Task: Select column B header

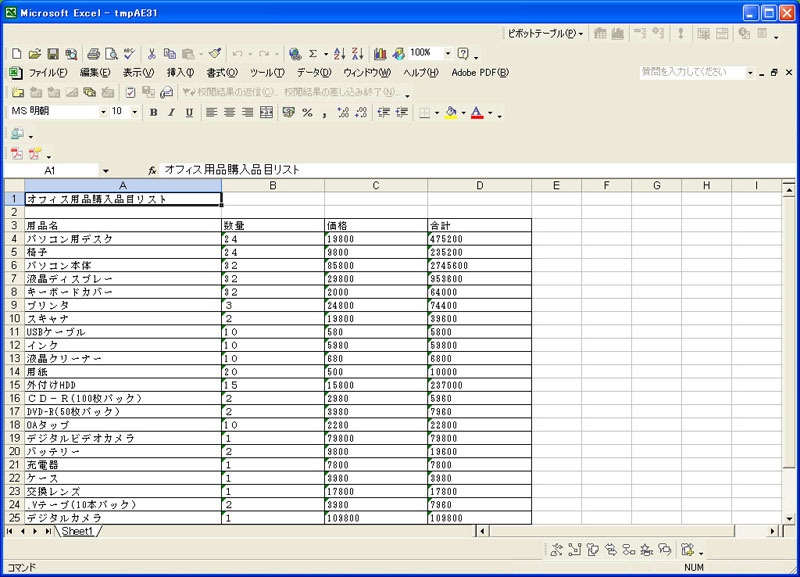Action: (273, 186)
